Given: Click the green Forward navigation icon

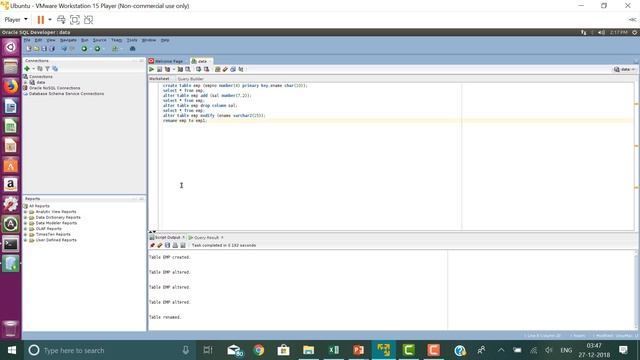Looking at the screenshot, I should [x=97, y=49].
